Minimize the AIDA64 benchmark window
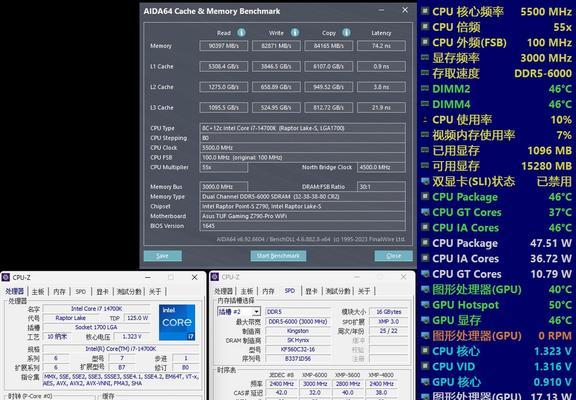Image resolution: width=576 pixels, height=400 pixels. pos(382,10)
